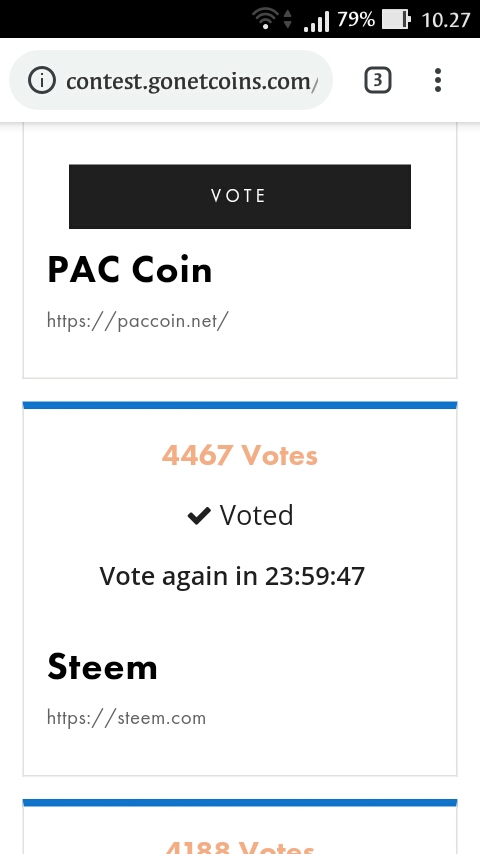Tap the 4188 Votes count at bottom

tap(240, 847)
